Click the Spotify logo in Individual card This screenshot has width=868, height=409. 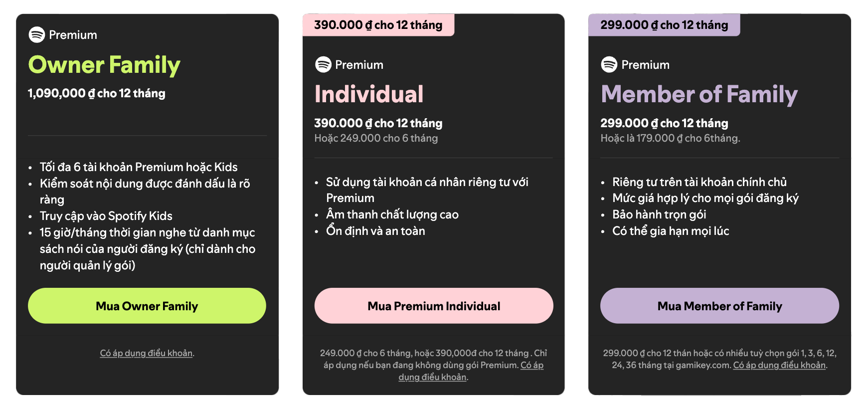tap(323, 64)
